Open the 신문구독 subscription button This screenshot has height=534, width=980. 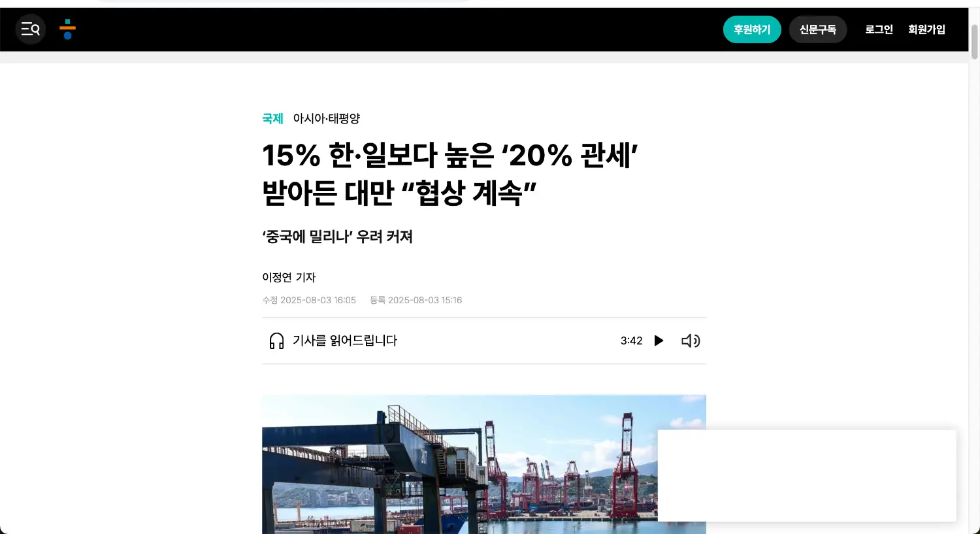[x=818, y=29]
